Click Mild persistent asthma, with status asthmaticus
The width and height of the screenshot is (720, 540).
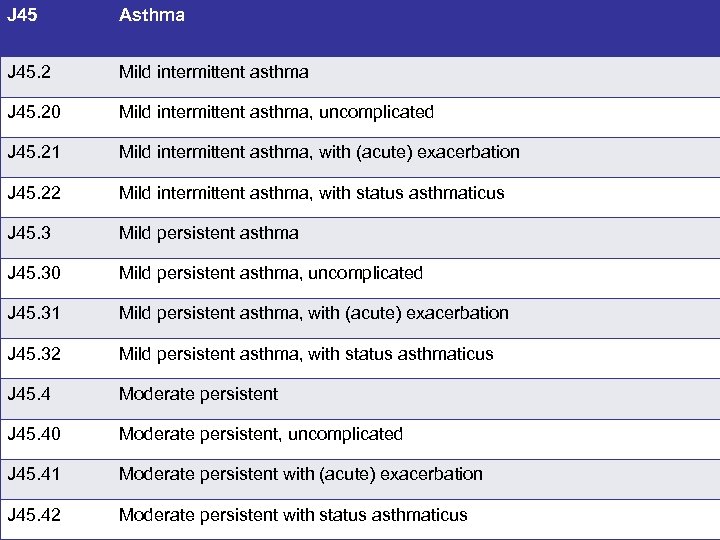pyautogui.click(x=306, y=354)
